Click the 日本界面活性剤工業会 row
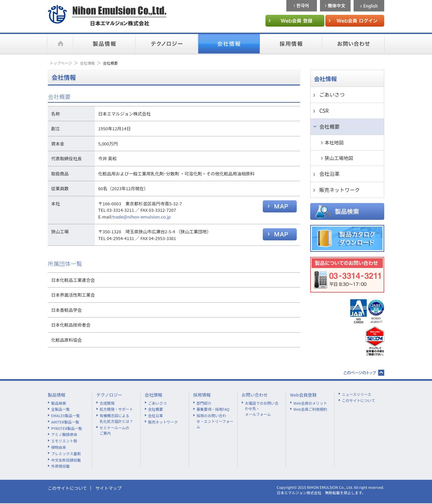 tap(174, 295)
